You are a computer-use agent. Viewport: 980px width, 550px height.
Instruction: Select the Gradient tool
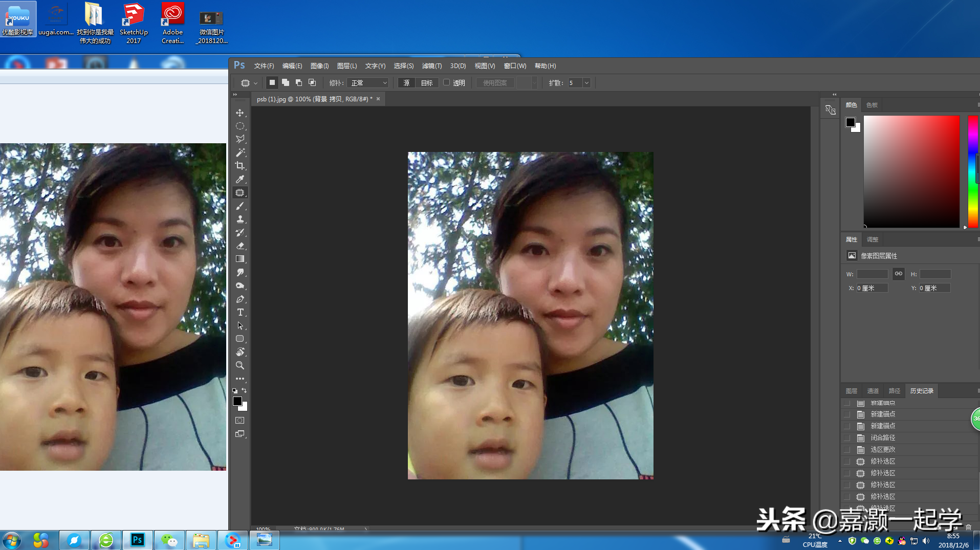[x=239, y=259]
